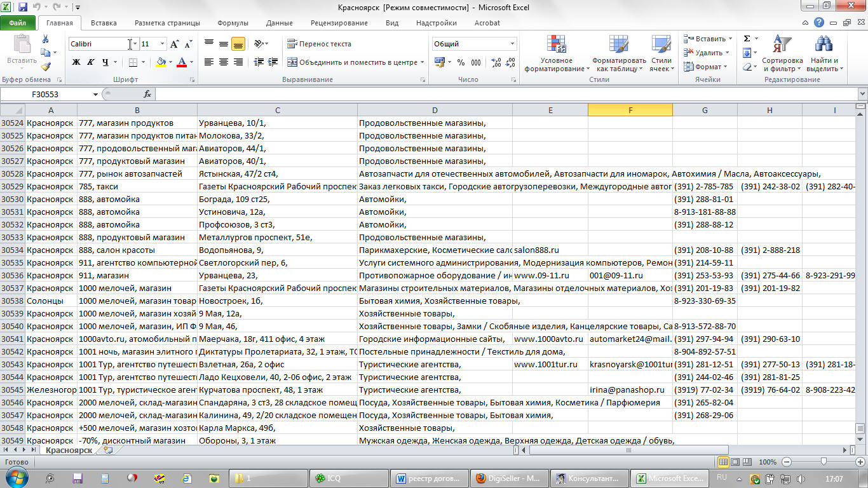Open Найти и выделить menu
The width and height of the screenshot is (868, 488).
point(824,54)
